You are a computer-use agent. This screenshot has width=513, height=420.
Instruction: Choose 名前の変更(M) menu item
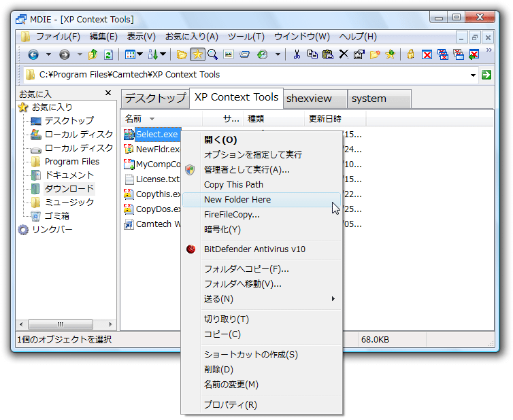pos(261,385)
